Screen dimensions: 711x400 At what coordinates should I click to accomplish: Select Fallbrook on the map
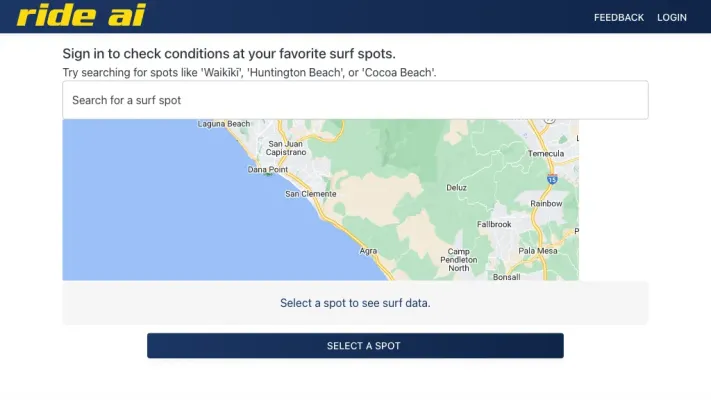494,224
